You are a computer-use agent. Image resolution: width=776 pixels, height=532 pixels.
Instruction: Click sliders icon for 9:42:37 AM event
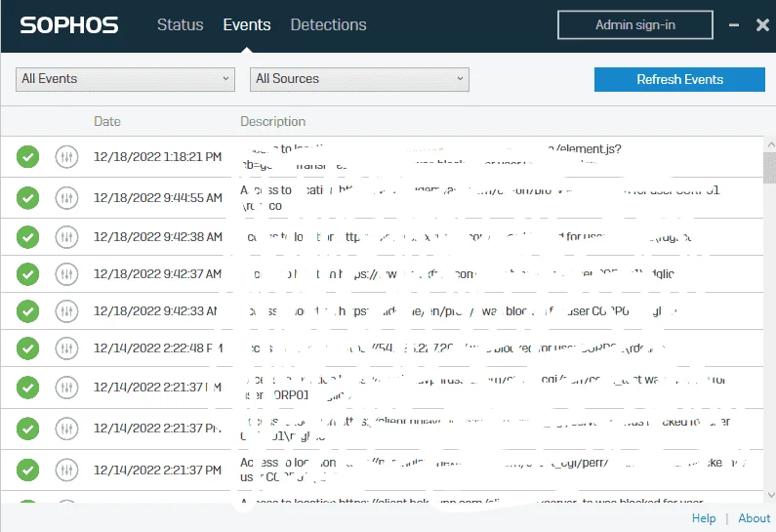(66, 274)
